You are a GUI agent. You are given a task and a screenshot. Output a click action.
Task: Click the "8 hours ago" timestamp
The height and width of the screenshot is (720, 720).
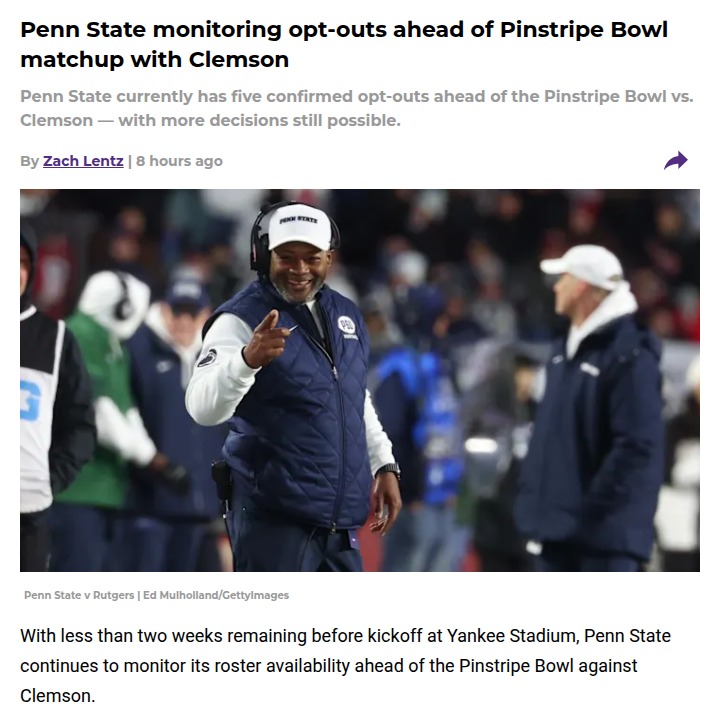pos(179,161)
